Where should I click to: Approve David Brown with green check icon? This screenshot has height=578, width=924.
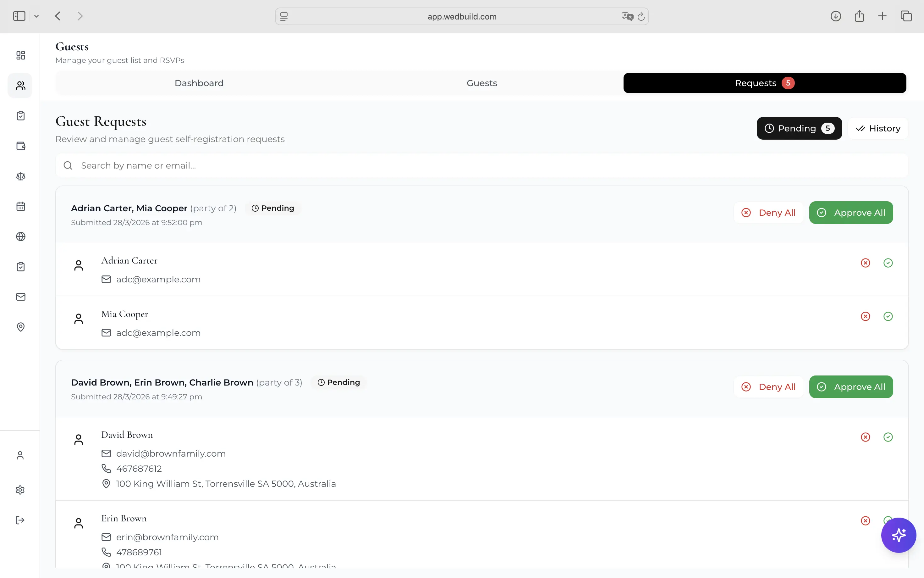[888, 437]
